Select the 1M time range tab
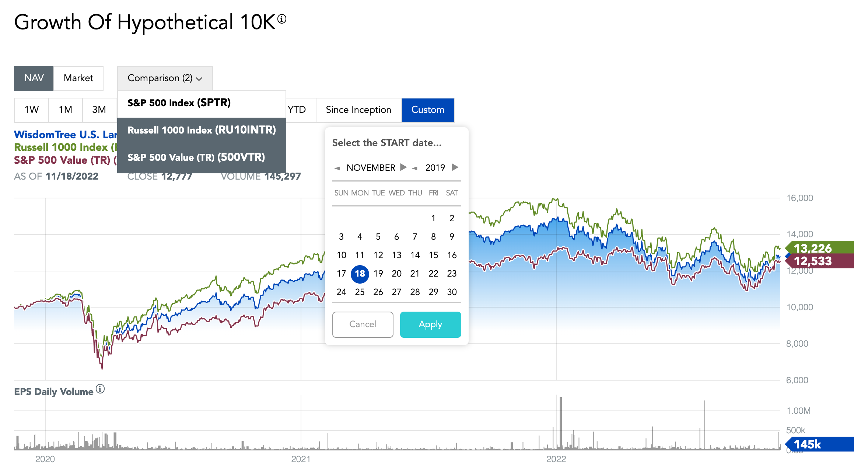 click(x=66, y=110)
